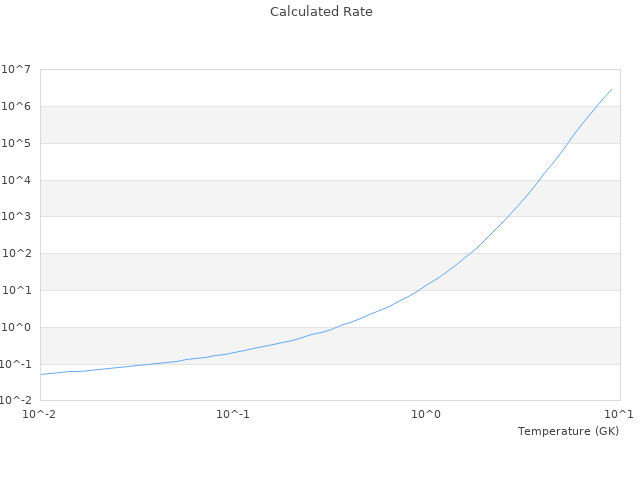Click the gray band between 10^6 and 10^5
Viewport: 640px width, 480px height.
click(x=300, y=124)
